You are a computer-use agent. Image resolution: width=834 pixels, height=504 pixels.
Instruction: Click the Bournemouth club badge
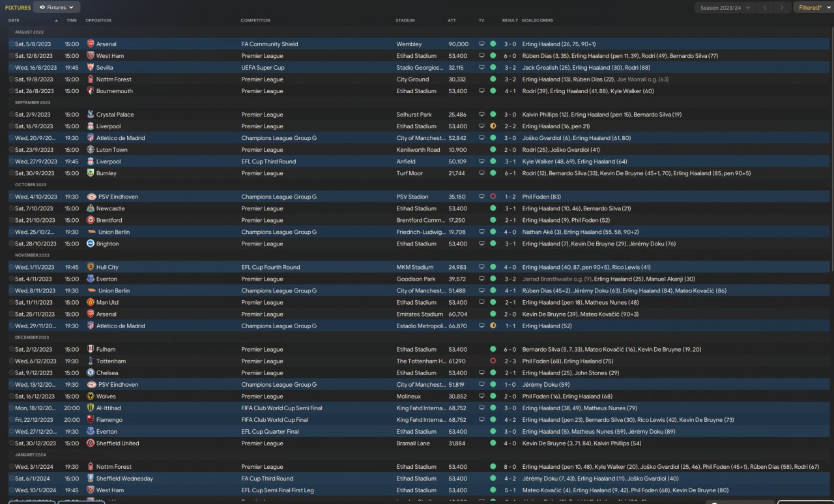click(x=91, y=91)
